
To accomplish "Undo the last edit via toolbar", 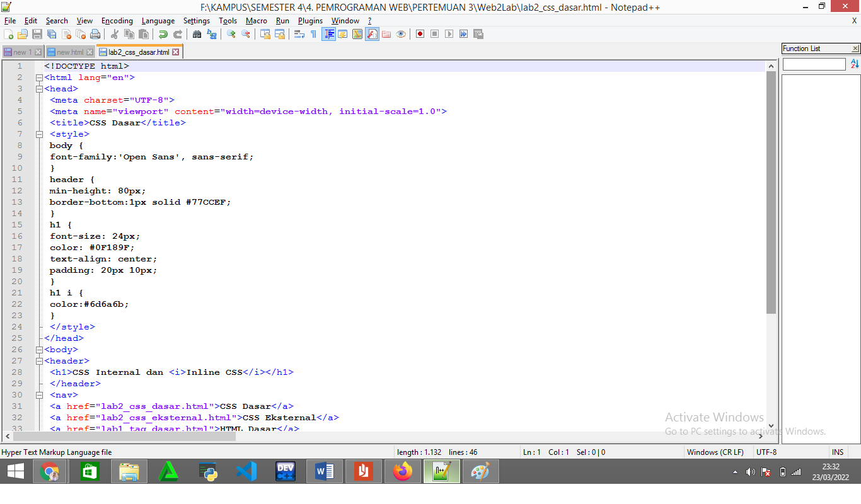I will pyautogui.click(x=163, y=34).
